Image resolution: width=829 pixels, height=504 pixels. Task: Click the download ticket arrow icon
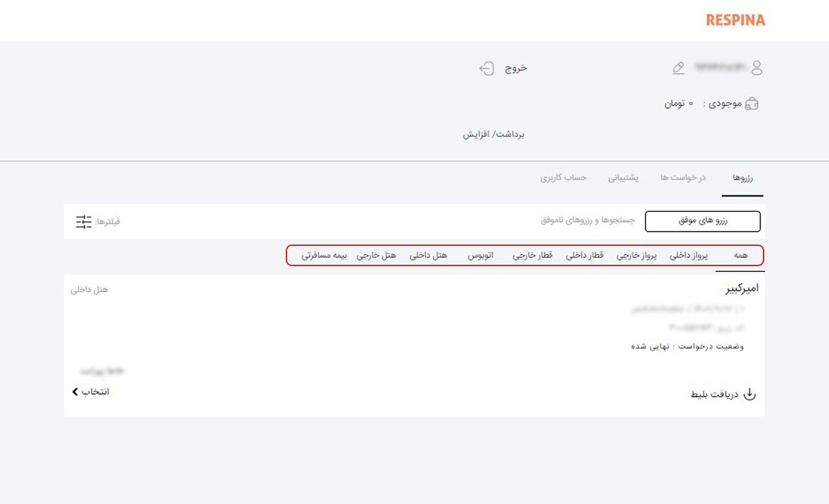[750, 394]
